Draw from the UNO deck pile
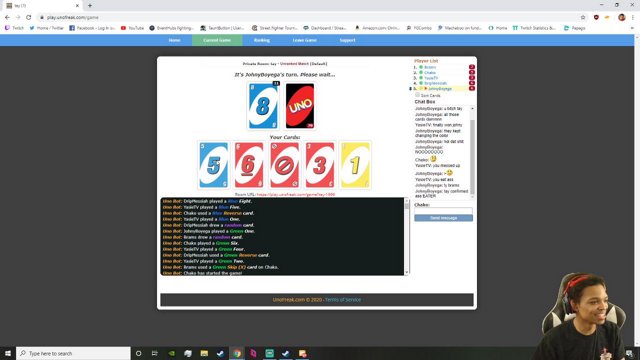This screenshot has height=360, width=640. 300,106
